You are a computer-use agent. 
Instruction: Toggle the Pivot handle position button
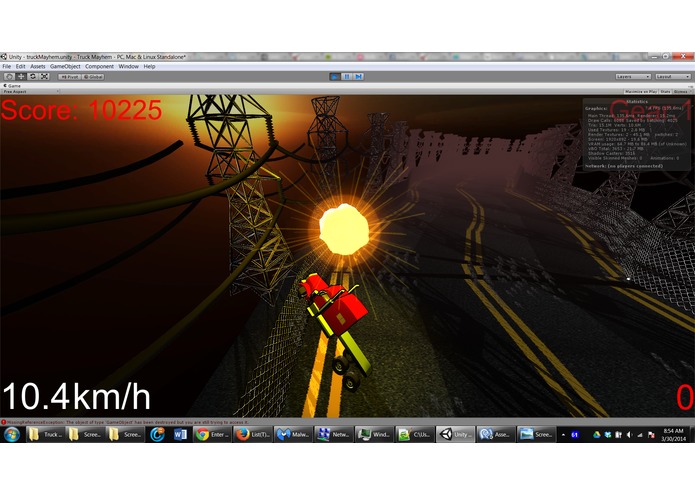coord(69,77)
